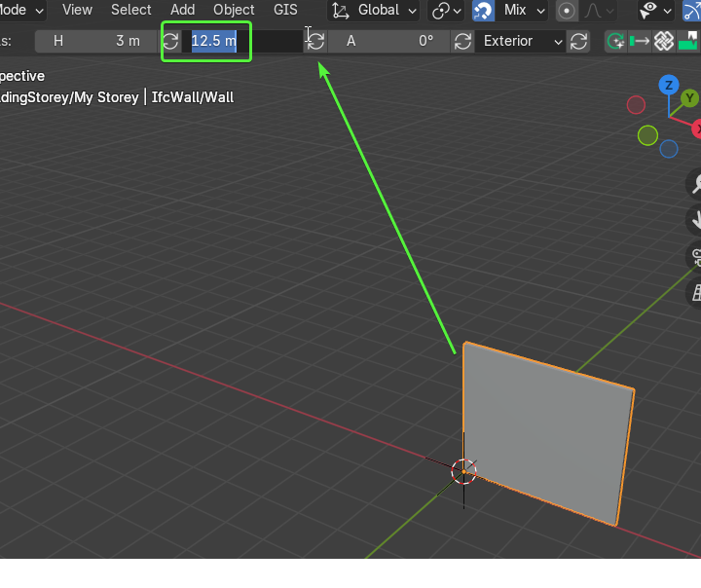The height and width of the screenshot is (588, 701).
Task: Click the refresh icon right of the Exterior dropdown
Action: click(x=578, y=42)
